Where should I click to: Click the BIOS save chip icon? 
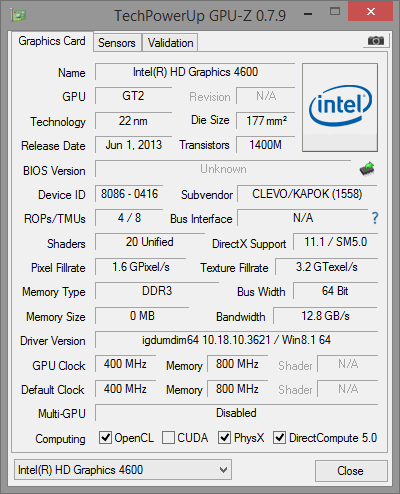click(x=367, y=169)
